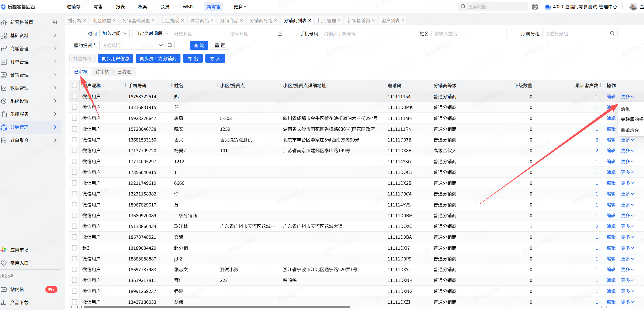Click search icon beside 履约提货点 dropdown

point(170,45)
